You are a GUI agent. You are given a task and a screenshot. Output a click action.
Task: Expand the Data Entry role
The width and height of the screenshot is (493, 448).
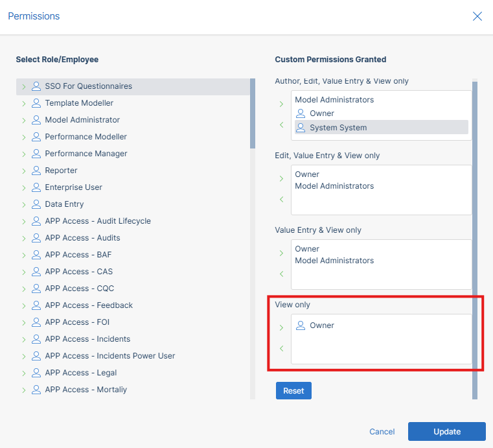pyautogui.click(x=24, y=204)
